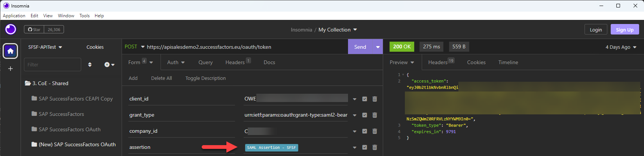Open the SAP SuccessFactors OAuth folder
The image size is (644, 156).
tap(66, 129)
